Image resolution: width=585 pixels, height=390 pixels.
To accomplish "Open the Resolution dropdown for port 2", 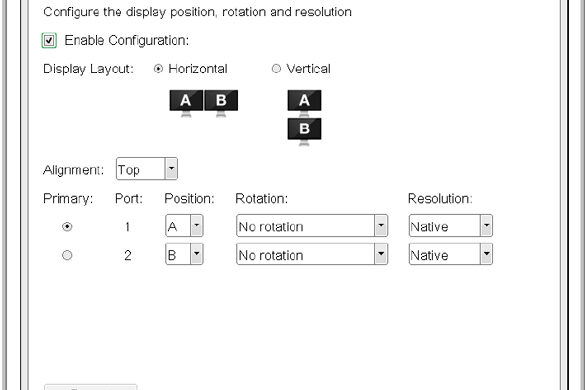I will pos(451,254).
